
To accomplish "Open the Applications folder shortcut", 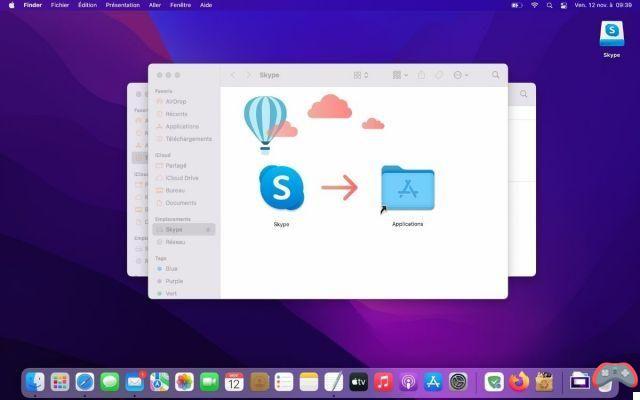I will click(x=408, y=188).
